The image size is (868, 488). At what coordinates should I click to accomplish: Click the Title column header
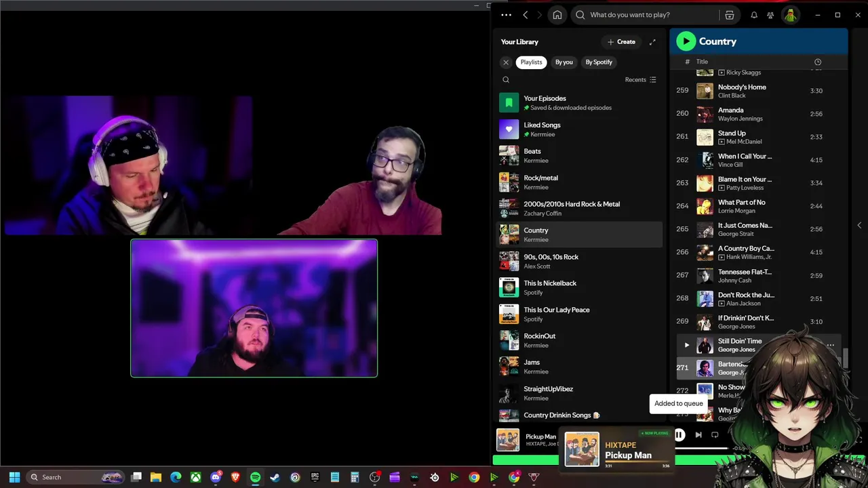point(702,62)
